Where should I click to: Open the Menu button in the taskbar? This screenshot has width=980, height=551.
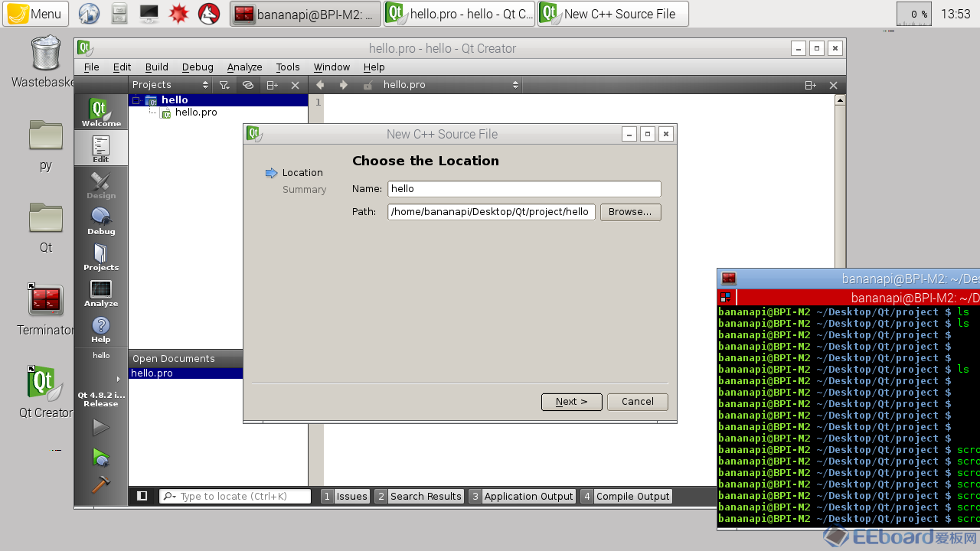pos(34,14)
